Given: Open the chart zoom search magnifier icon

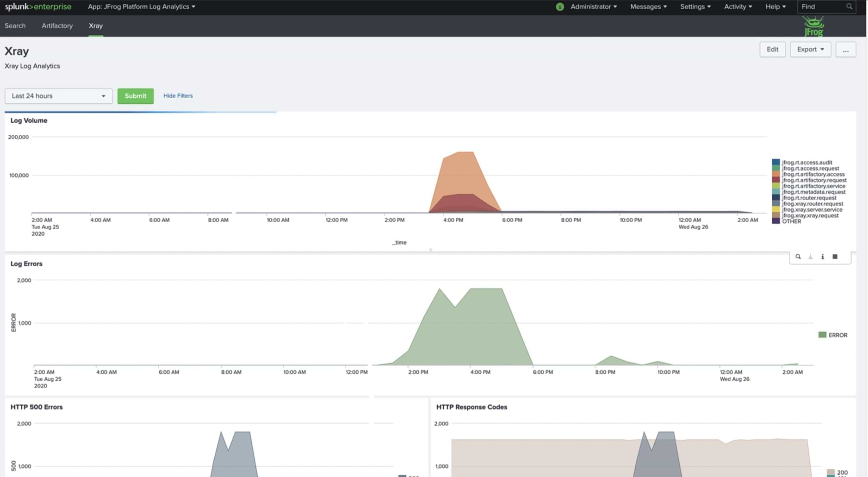Looking at the screenshot, I should pos(798,256).
